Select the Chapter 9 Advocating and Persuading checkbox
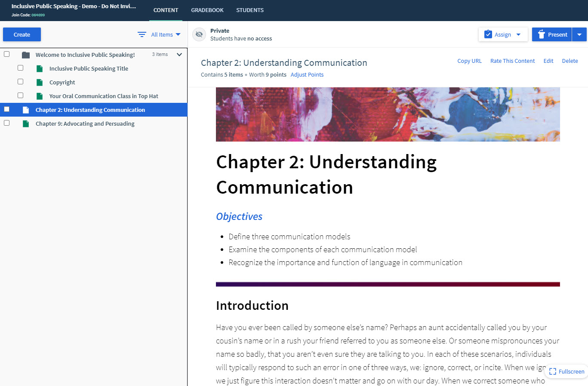 pyautogui.click(x=7, y=123)
